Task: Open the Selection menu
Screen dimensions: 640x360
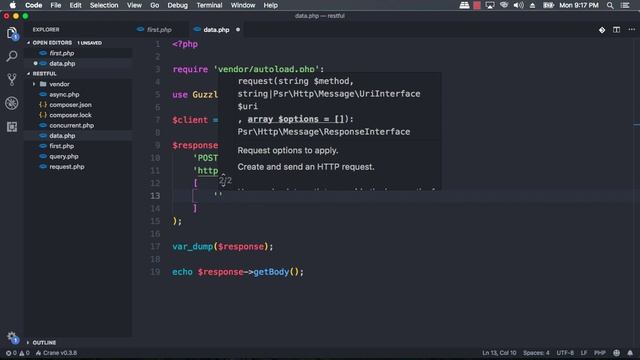Action: click(x=104, y=5)
